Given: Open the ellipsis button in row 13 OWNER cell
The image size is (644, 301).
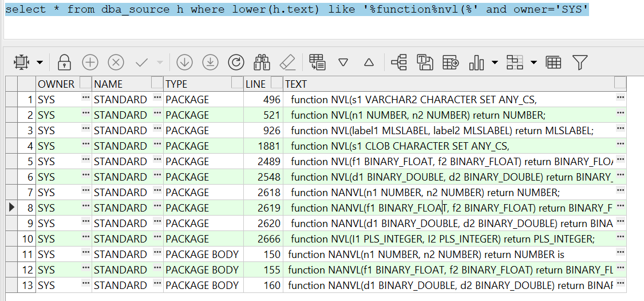Looking at the screenshot, I should coord(86,283).
